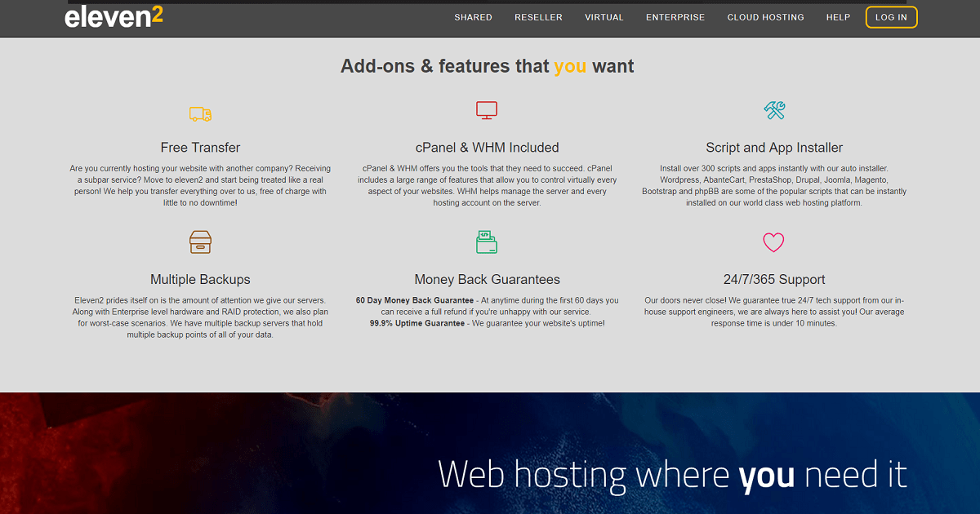Click the Free Transfer heading
The image size is (980, 514).
pos(200,148)
